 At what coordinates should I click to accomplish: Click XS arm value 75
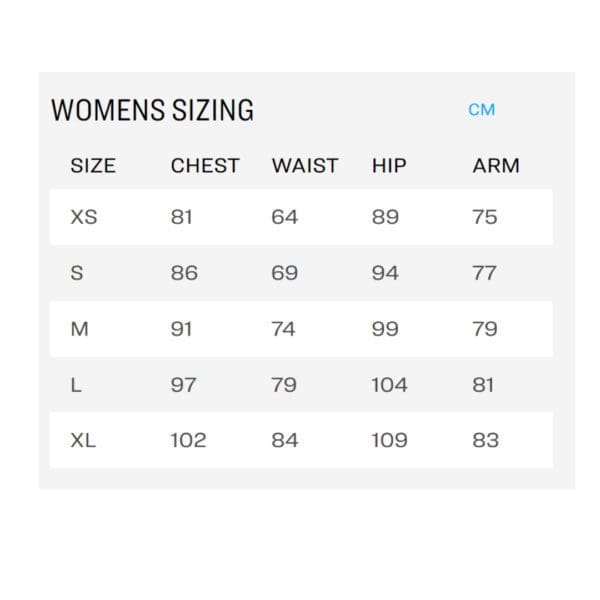485,217
